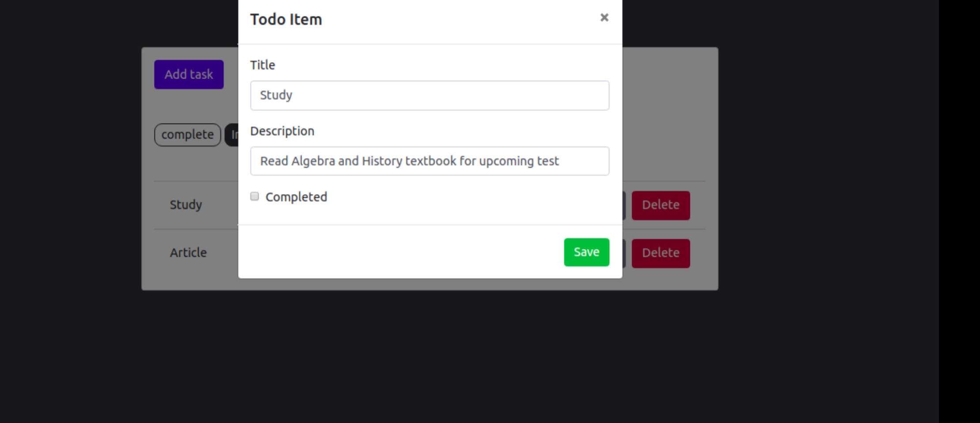Click the Title label in the dialog
The height and width of the screenshot is (423, 980).
pyautogui.click(x=262, y=64)
